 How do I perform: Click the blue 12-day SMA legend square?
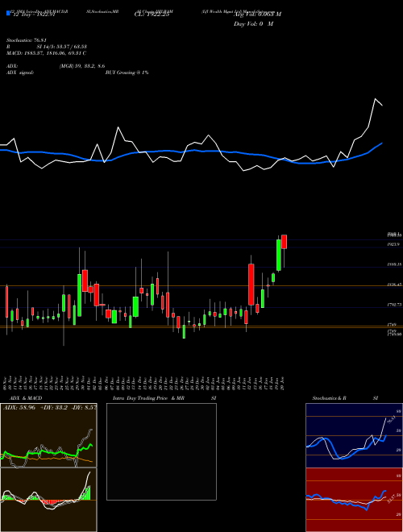point(8,13)
